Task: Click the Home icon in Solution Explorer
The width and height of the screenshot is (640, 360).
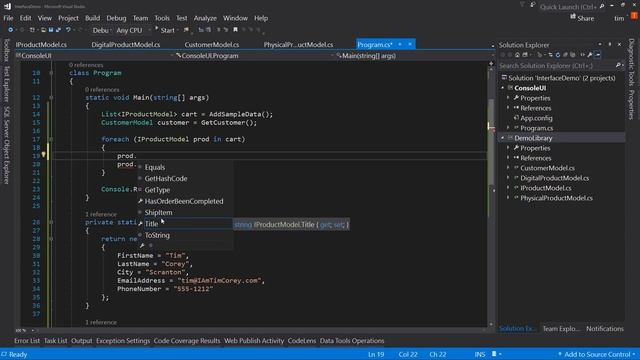Action: [x=517, y=55]
